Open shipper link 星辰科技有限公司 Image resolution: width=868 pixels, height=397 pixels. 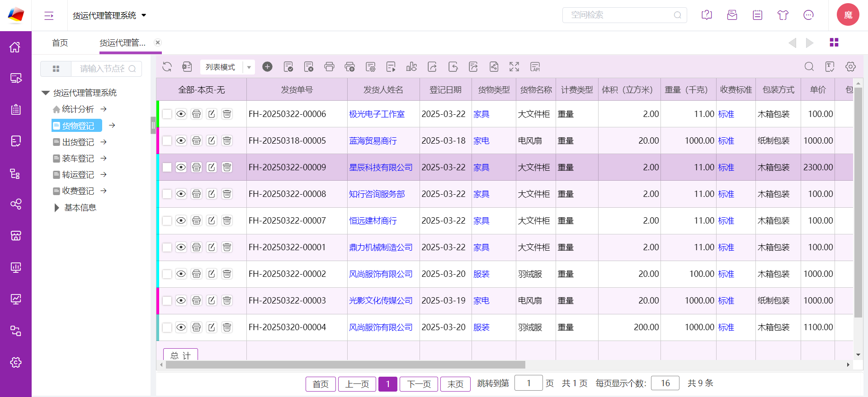pos(381,167)
